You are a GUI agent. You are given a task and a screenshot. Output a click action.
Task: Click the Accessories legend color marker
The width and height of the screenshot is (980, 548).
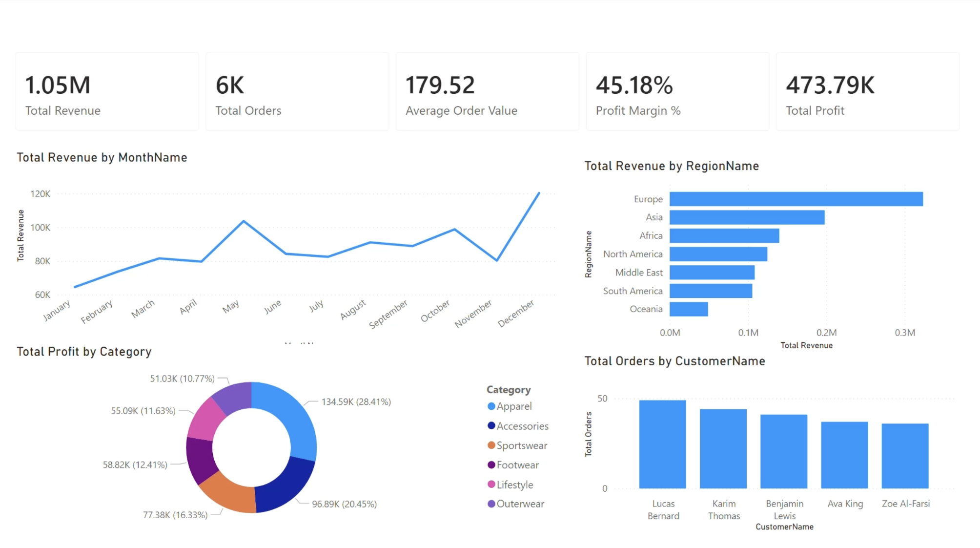491,426
